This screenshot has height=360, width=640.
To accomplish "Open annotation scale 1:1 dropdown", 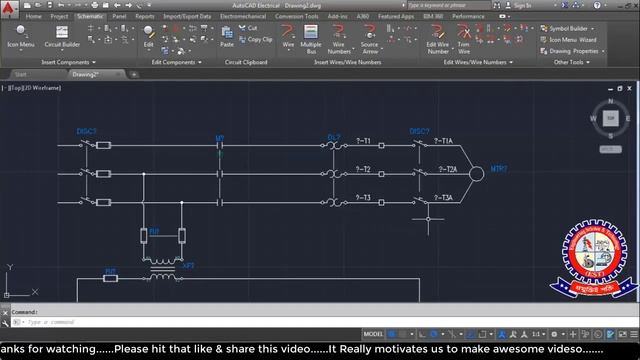I will pyautogui.click(x=538, y=334).
